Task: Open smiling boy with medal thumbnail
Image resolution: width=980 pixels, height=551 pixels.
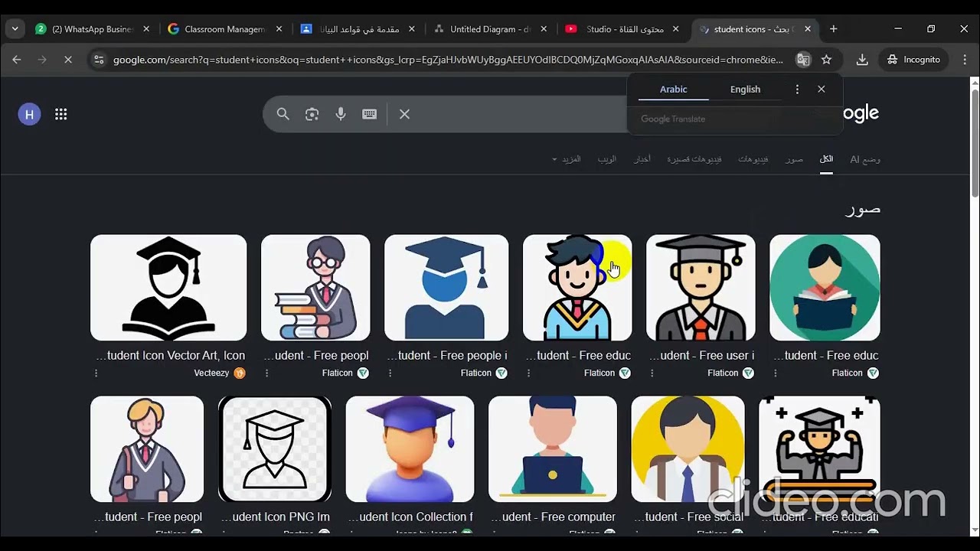Action: point(577,288)
